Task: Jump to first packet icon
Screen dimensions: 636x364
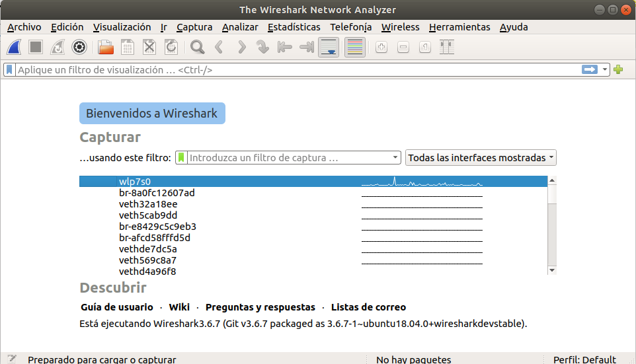Action: (x=285, y=47)
